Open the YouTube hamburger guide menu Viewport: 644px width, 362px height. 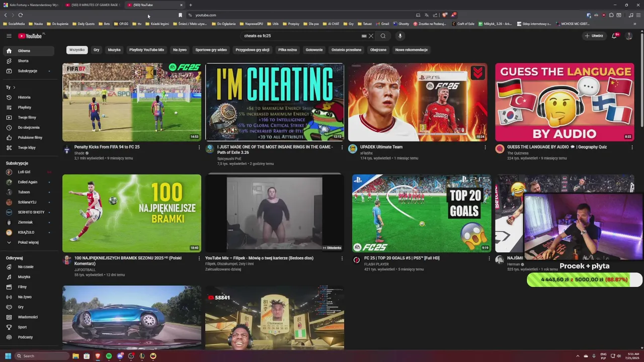click(x=9, y=36)
